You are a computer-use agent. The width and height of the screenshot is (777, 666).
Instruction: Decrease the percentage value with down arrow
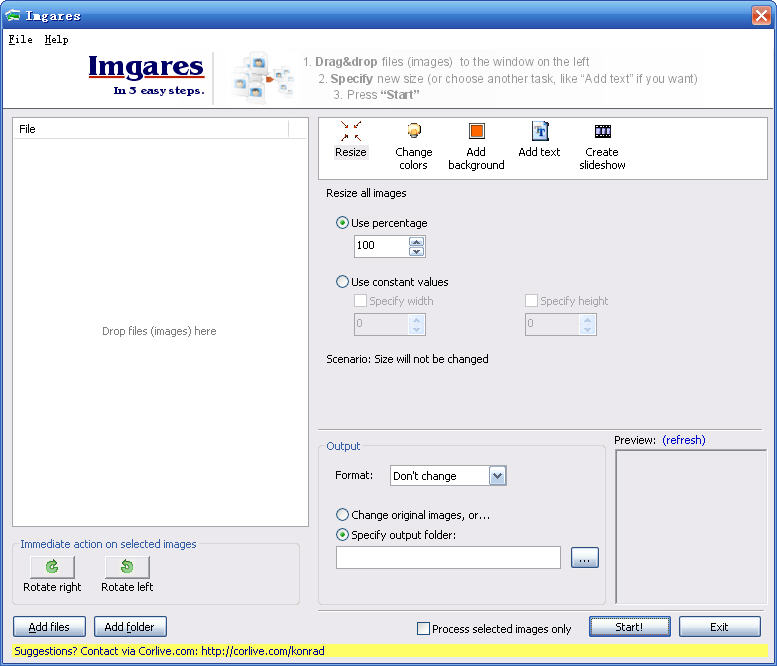click(416, 252)
